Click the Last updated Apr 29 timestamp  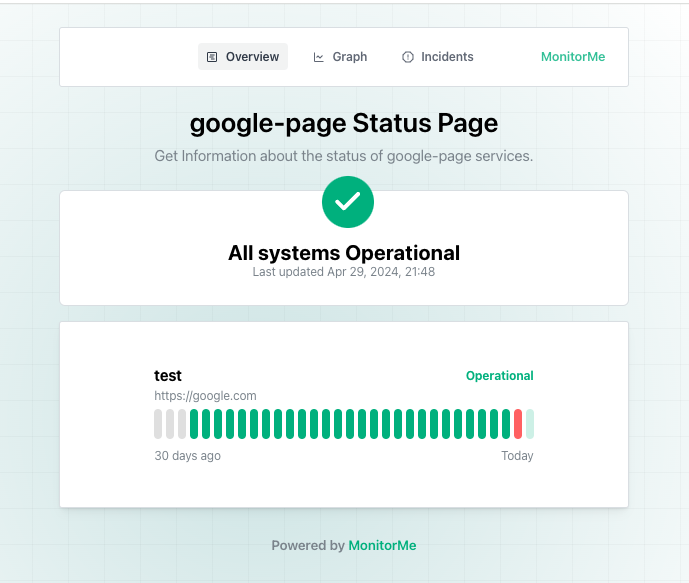(x=344, y=272)
